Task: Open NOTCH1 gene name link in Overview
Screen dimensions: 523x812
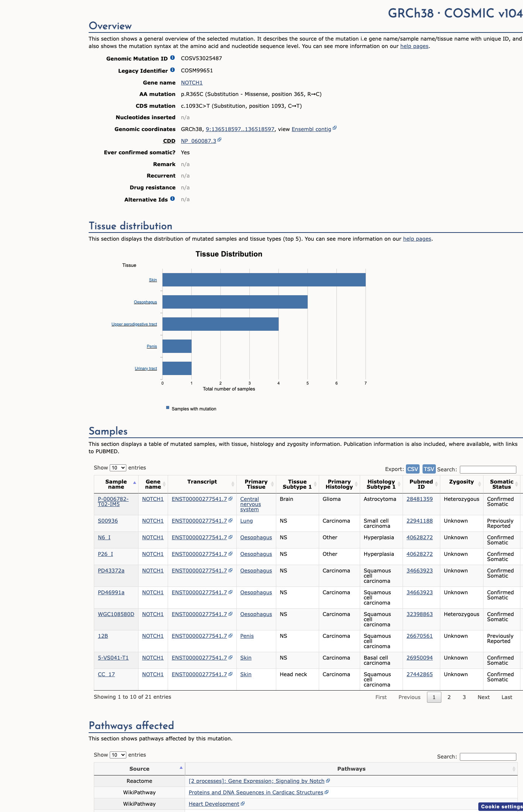Action: coord(192,83)
